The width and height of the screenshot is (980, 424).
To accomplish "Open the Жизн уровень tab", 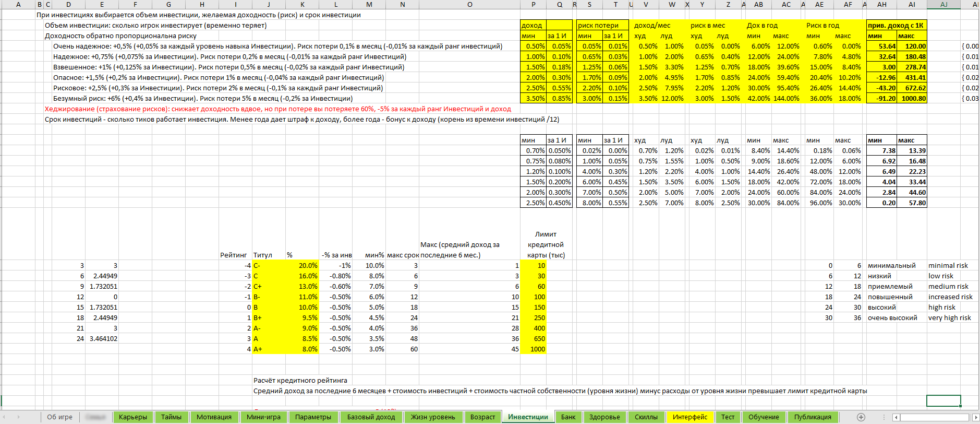I will tap(433, 417).
